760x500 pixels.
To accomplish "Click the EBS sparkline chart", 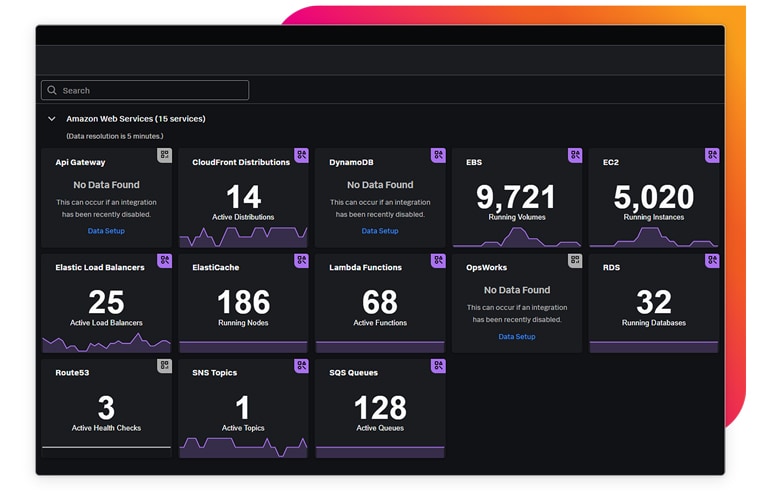I will click(517, 237).
